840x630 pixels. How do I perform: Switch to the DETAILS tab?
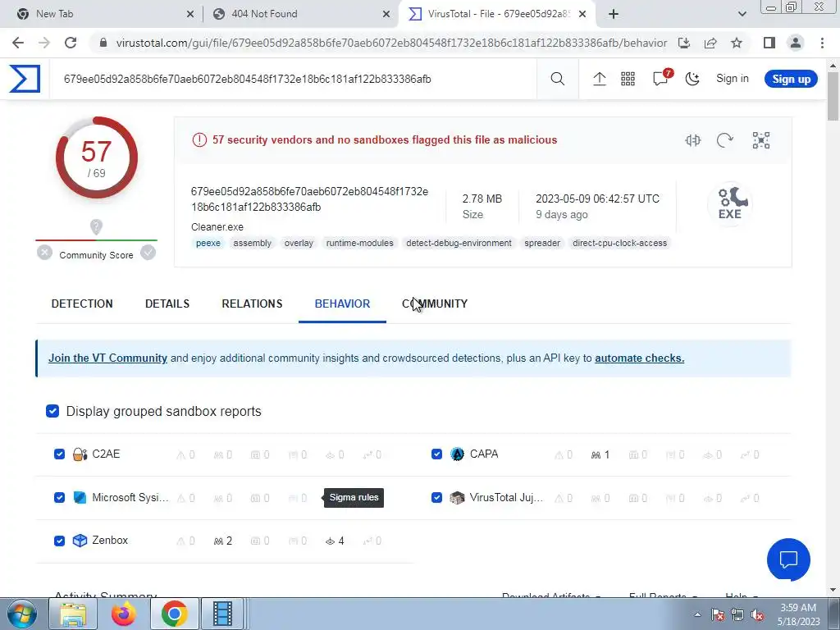(167, 304)
